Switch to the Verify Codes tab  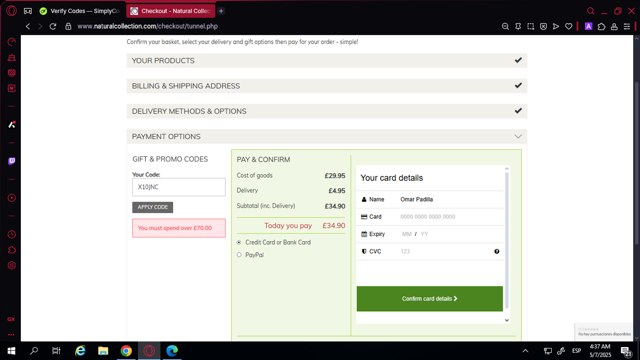(80, 11)
